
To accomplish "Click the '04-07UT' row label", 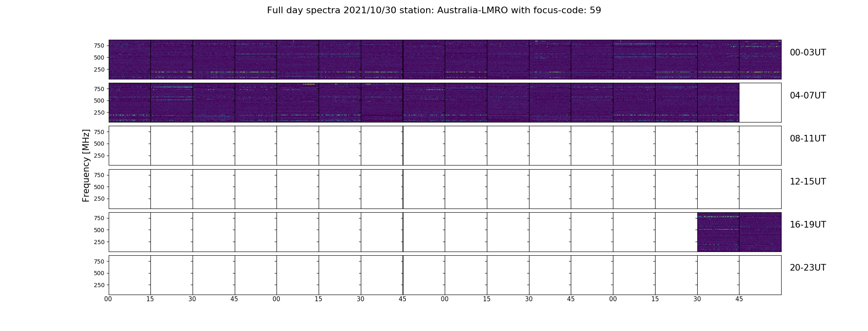I will pyautogui.click(x=808, y=96).
